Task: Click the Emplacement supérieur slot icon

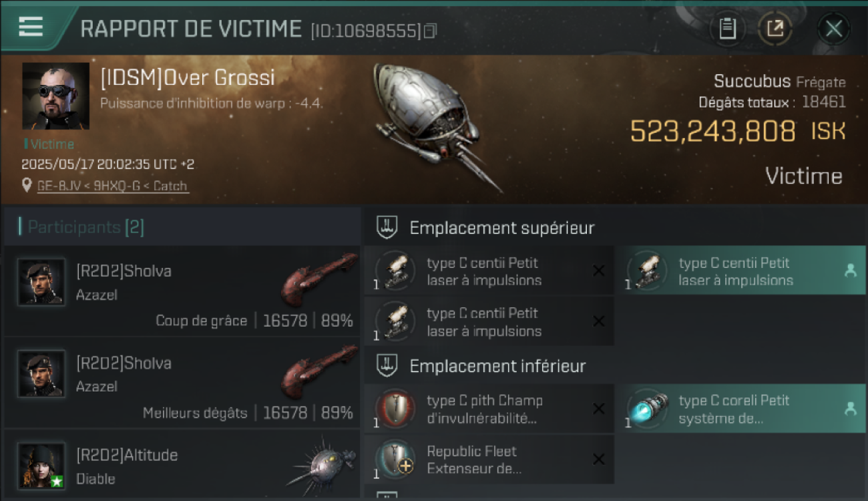Action: (388, 228)
